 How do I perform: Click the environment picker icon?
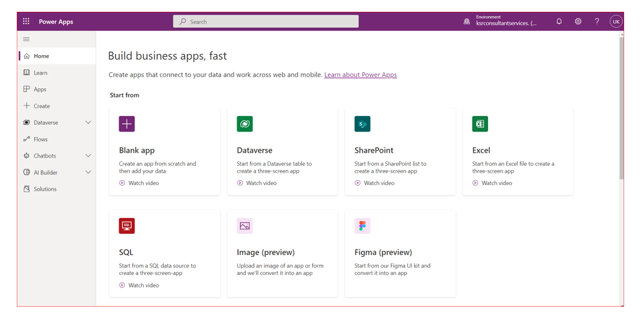tap(466, 21)
